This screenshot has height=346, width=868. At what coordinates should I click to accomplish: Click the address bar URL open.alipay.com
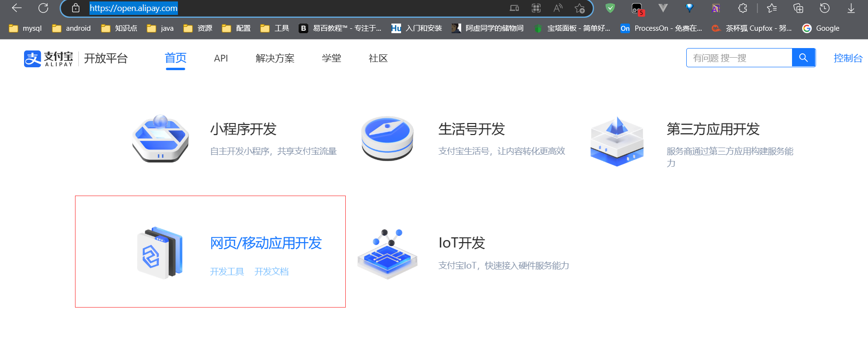(134, 8)
